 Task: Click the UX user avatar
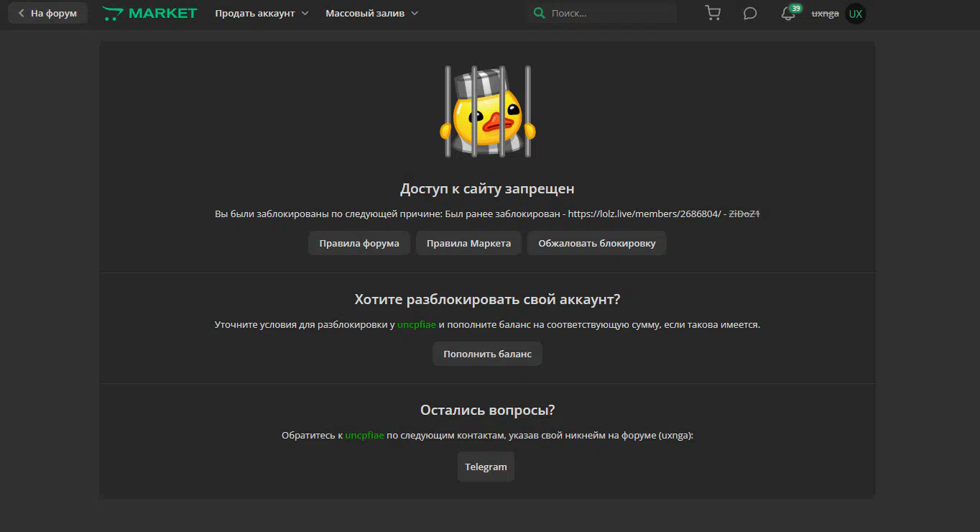click(855, 13)
